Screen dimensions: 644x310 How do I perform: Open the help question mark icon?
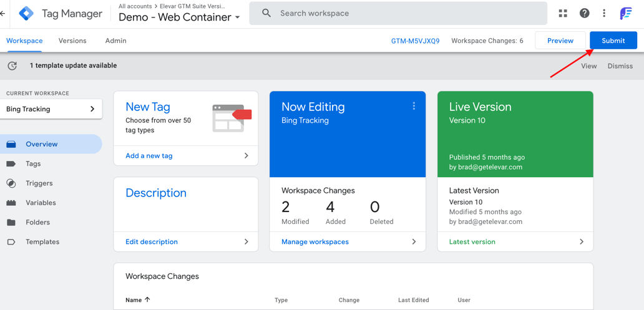(x=585, y=13)
